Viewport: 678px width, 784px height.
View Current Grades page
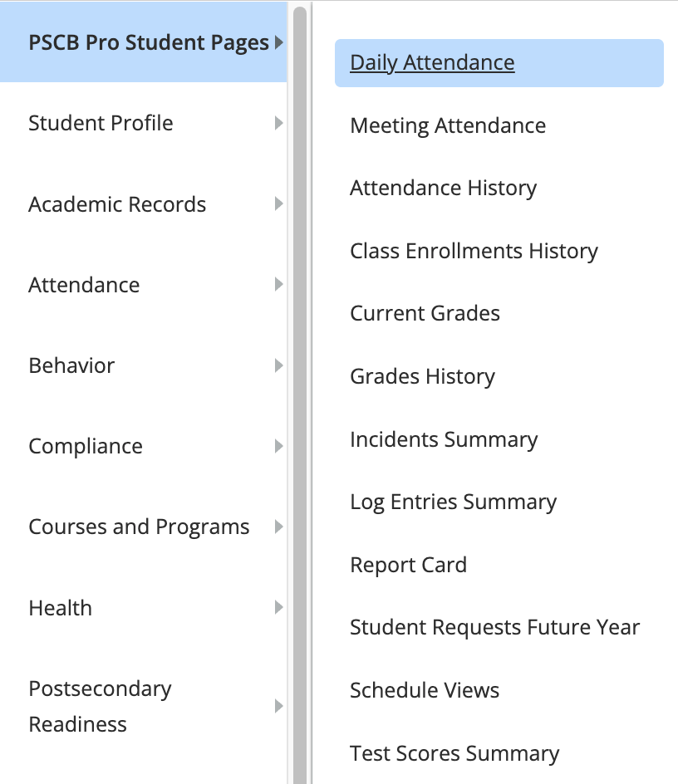pos(425,314)
